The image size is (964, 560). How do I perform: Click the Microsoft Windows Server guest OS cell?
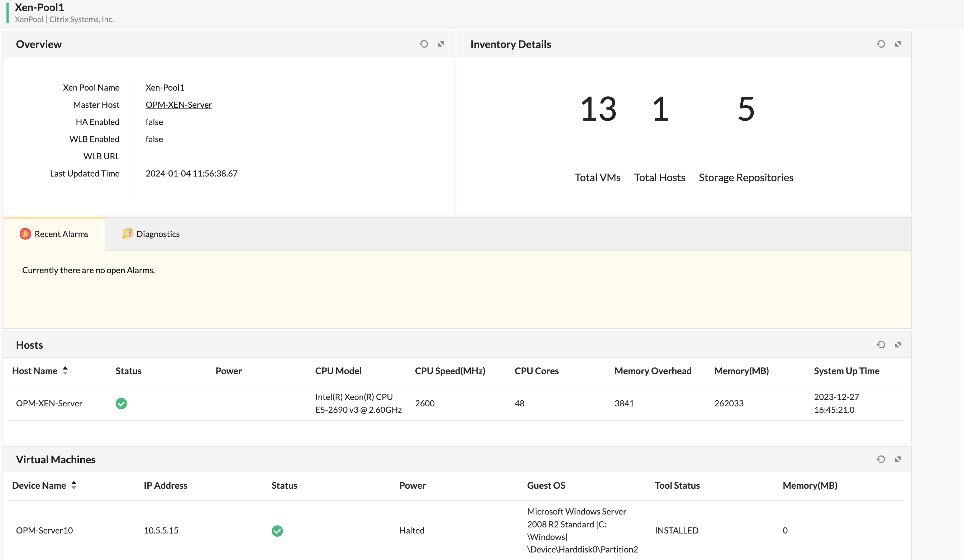pos(582,531)
